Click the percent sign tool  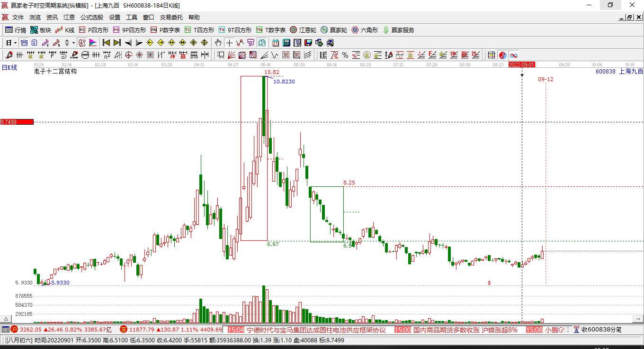pos(345,55)
